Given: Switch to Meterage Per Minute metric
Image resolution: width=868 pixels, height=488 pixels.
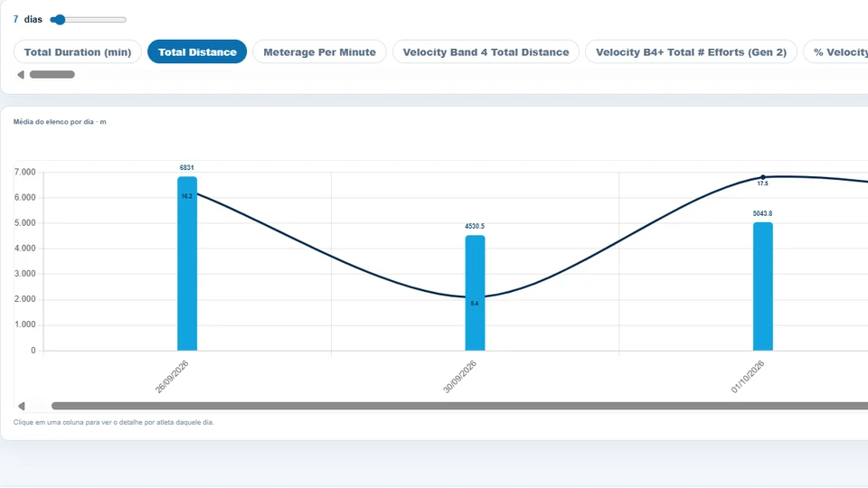Looking at the screenshot, I should tap(319, 52).
